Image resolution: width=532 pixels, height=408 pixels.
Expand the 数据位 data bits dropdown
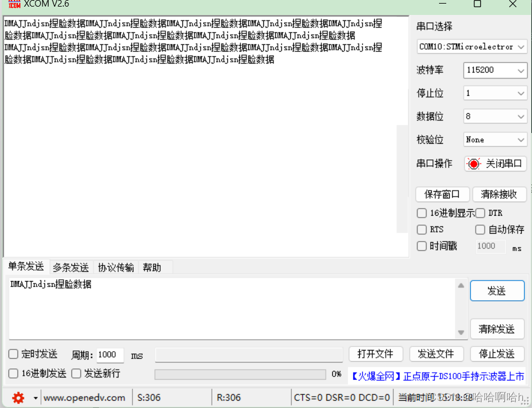coord(495,116)
